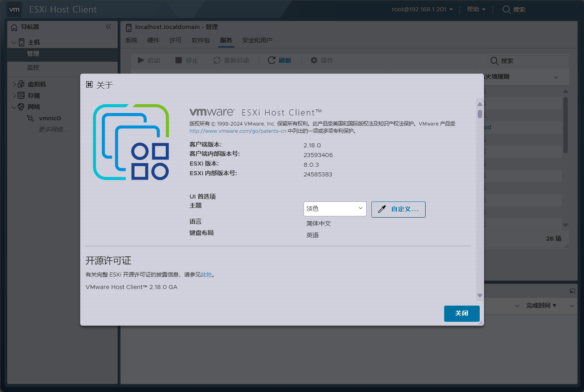The width and height of the screenshot is (584, 392).
Task: Click the 主机 host icon
Action: click(22, 42)
